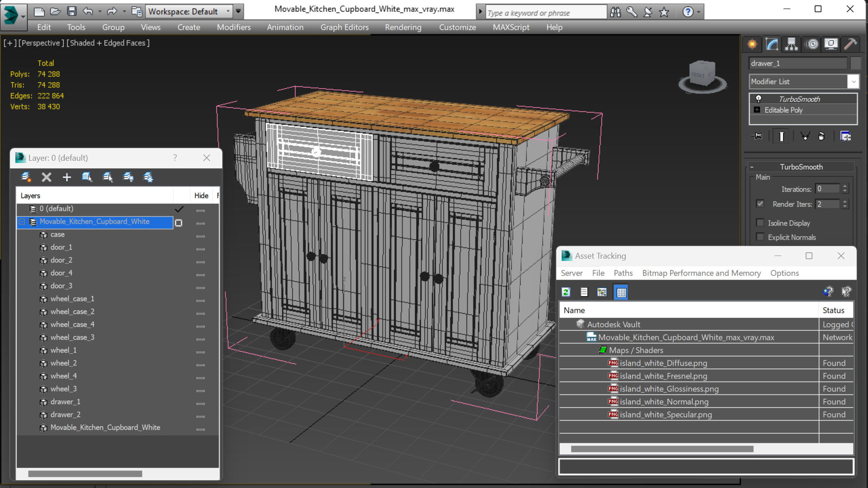Open the Graph Editors menu

344,27
